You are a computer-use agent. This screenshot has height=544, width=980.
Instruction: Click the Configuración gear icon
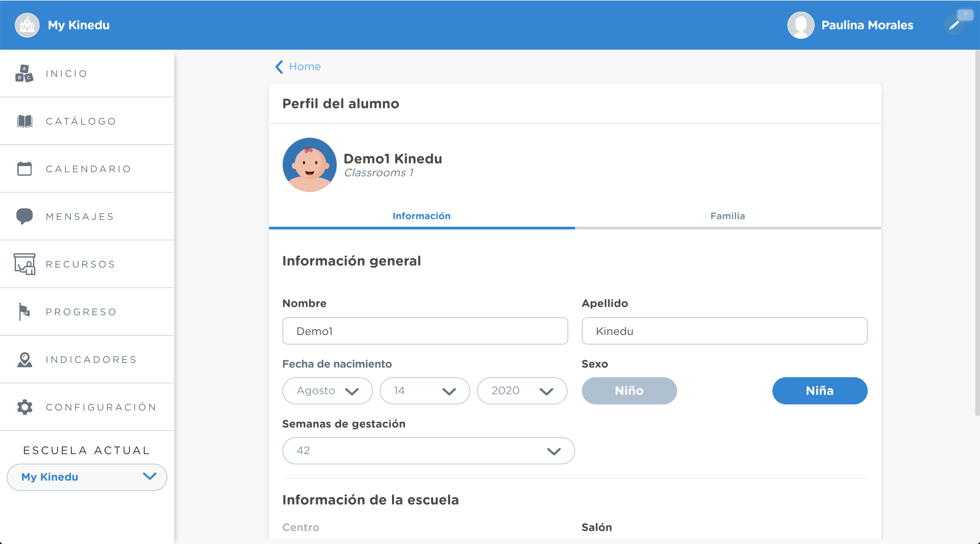point(25,407)
